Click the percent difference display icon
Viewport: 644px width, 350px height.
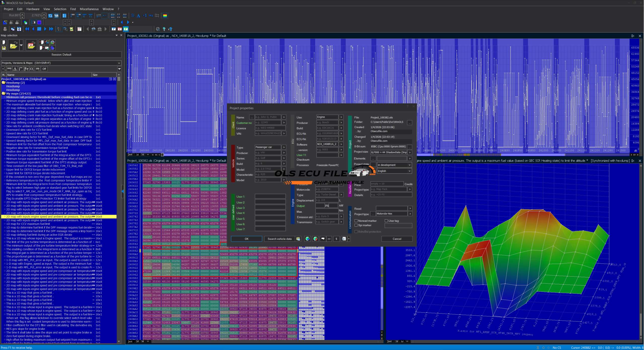(x=133, y=16)
